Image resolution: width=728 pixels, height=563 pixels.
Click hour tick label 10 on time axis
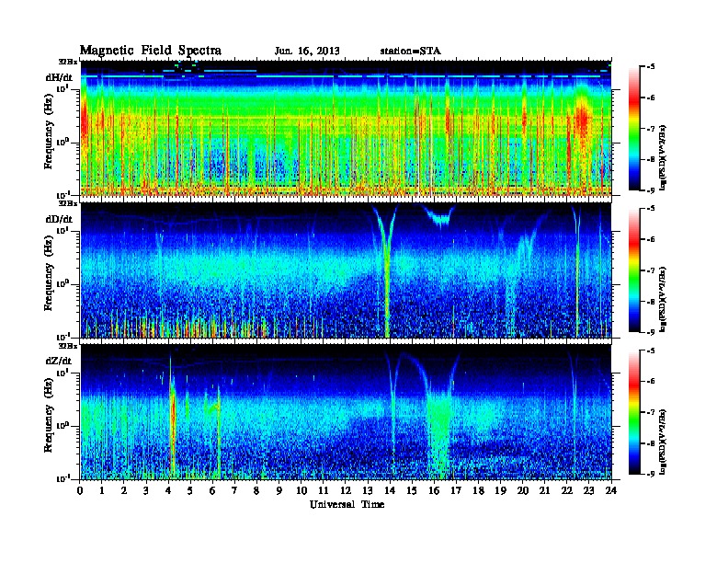tap(301, 490)
